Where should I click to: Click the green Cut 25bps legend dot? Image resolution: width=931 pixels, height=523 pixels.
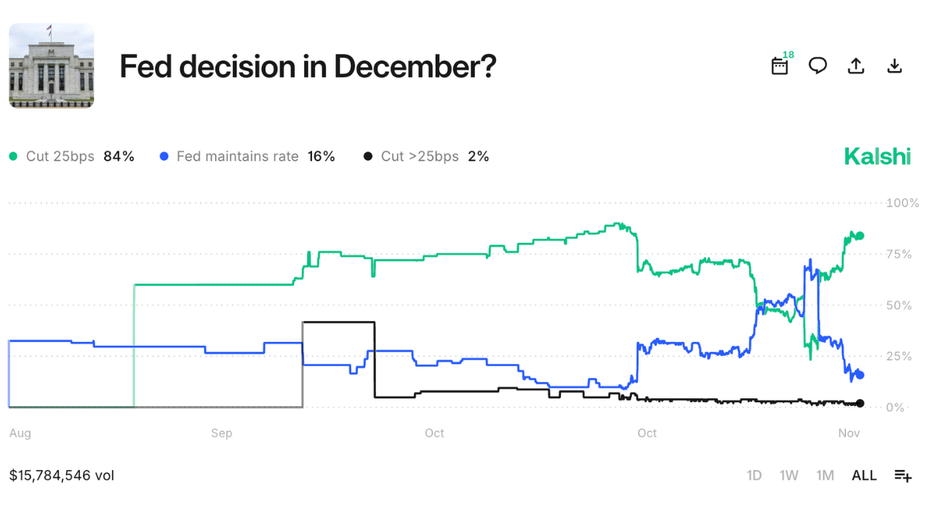coord(14,156)
